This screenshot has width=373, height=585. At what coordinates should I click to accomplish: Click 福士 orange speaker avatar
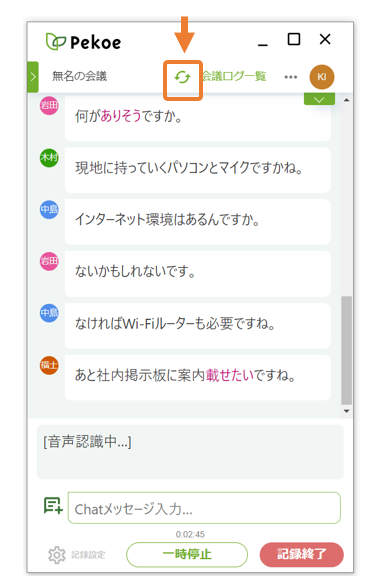pyautogui.click(x=49, y=365)
